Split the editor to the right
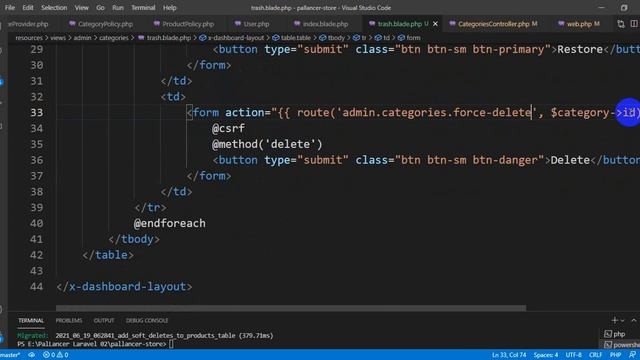This screenshot has height=360, width=640. coord(634,24)
